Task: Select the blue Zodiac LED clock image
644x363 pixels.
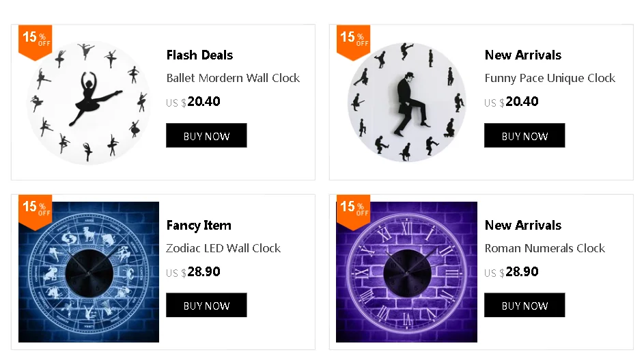Action: click(x=89, y=273)
